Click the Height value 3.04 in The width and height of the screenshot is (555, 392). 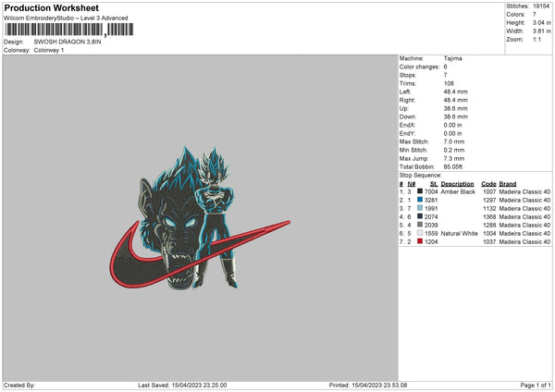[x=541, y=22]
